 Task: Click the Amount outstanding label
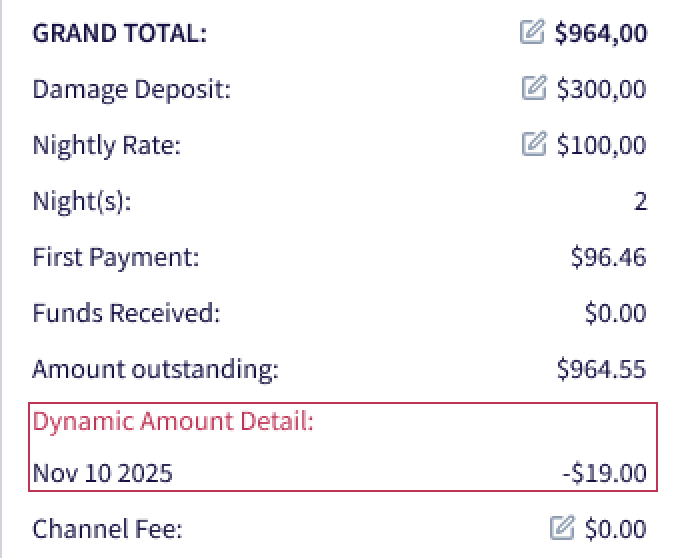[x=155, y=369]
